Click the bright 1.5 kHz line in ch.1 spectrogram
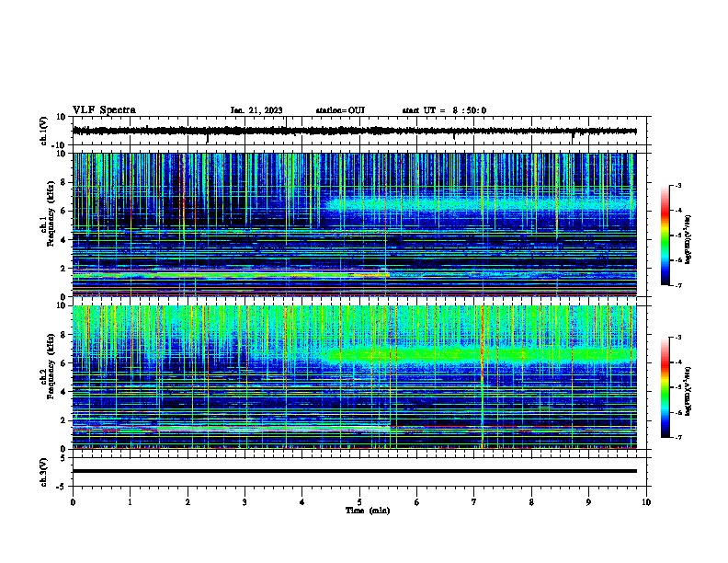Screen dimensions: 728x563 tap(231, 275)
